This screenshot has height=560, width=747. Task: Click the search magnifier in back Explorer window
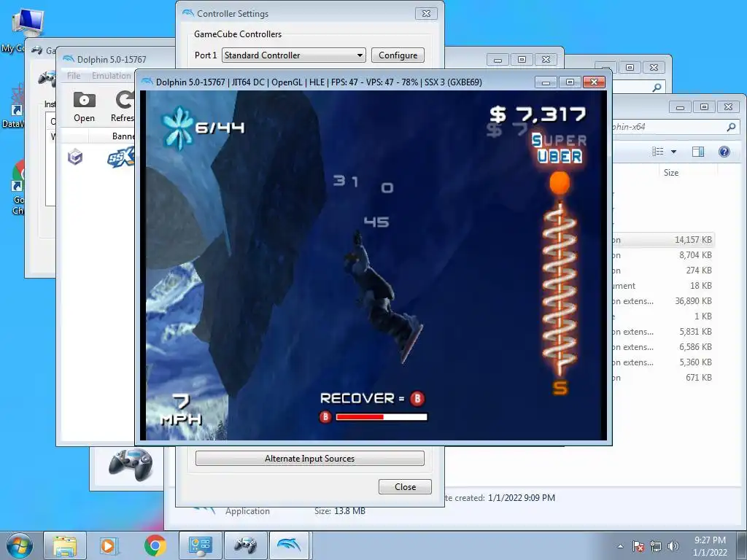click(x=657, y=87)
